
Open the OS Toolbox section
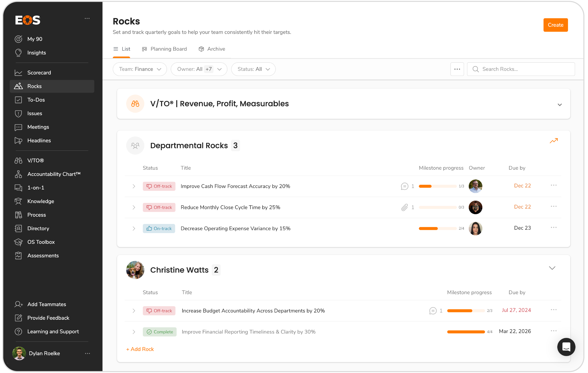[41, 242]
